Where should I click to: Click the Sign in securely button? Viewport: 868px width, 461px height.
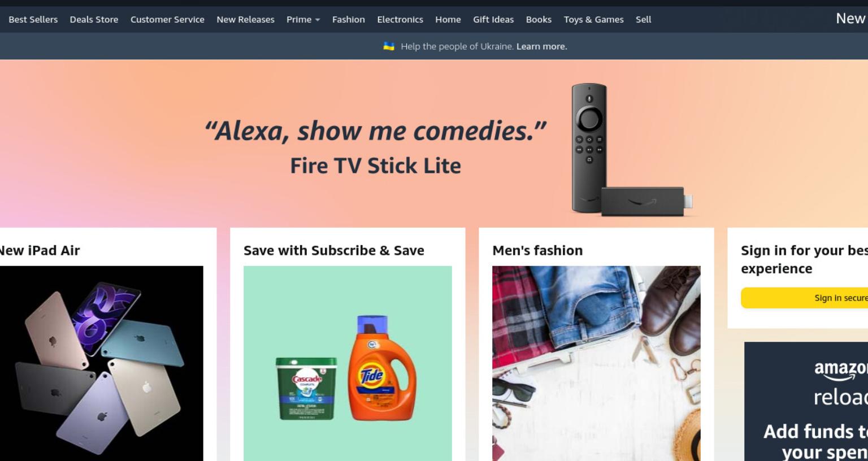click(805, 298)
